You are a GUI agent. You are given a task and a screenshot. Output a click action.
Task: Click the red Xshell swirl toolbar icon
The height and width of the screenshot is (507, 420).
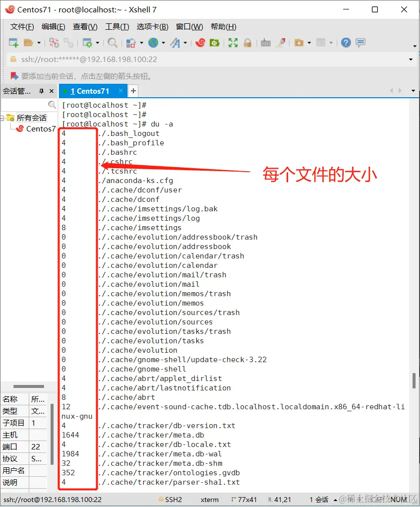pyautogui.click(x=200, y=42)
